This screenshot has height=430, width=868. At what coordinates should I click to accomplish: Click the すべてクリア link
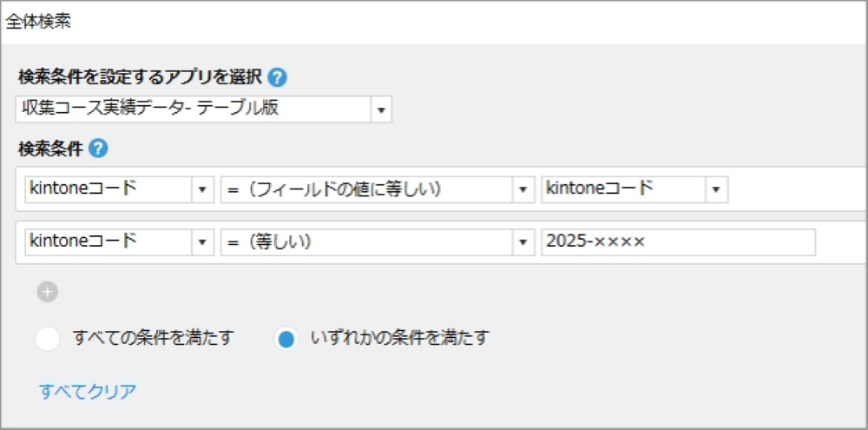[x=88, y=391]
